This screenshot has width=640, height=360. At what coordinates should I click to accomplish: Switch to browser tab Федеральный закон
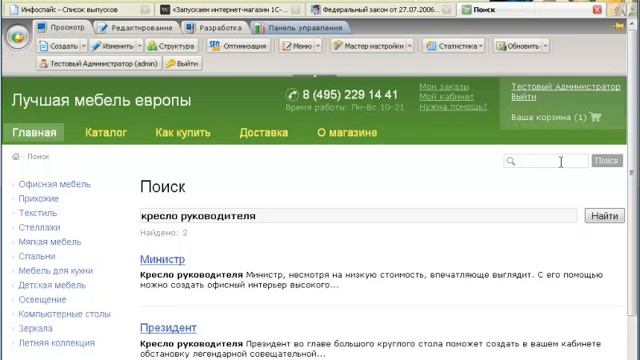click(382, 9)
